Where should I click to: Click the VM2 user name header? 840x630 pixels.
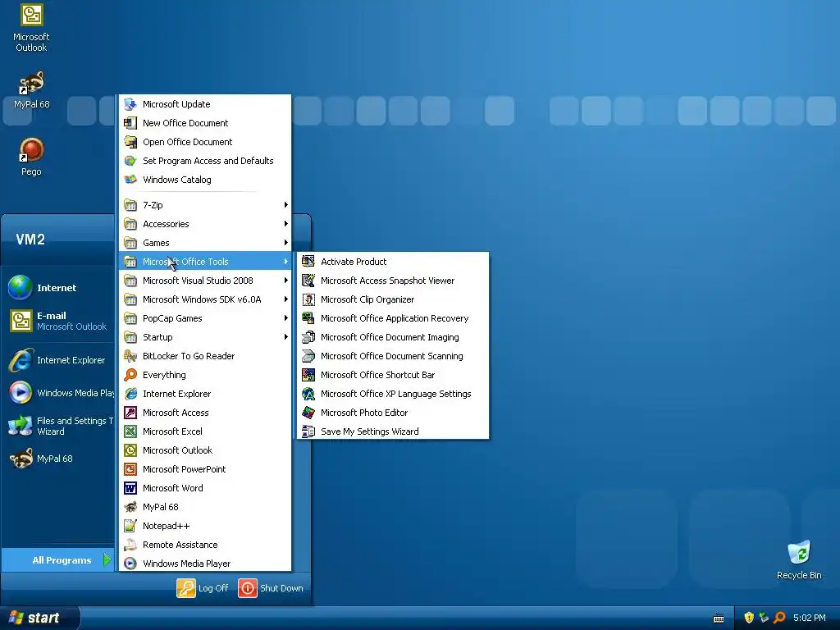[x=30, y=240]
